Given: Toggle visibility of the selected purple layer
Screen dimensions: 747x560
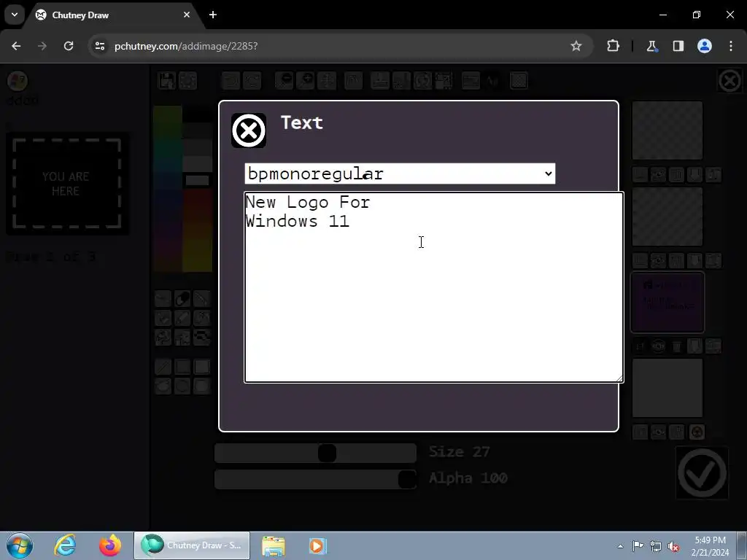Looking at the screenshot, I should 659,346.
